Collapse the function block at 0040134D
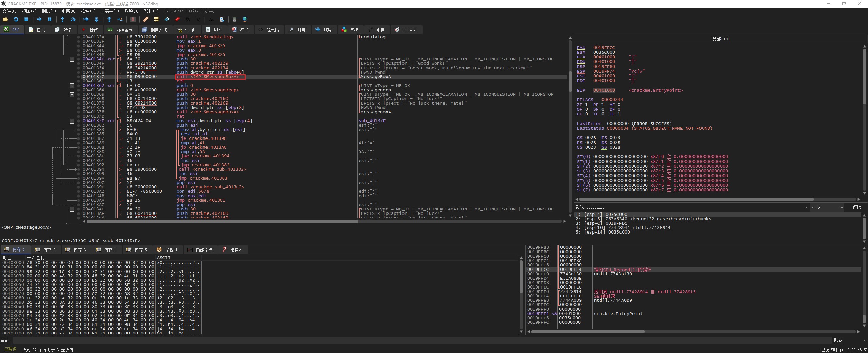Screen dimensions: 868x353 72,59
